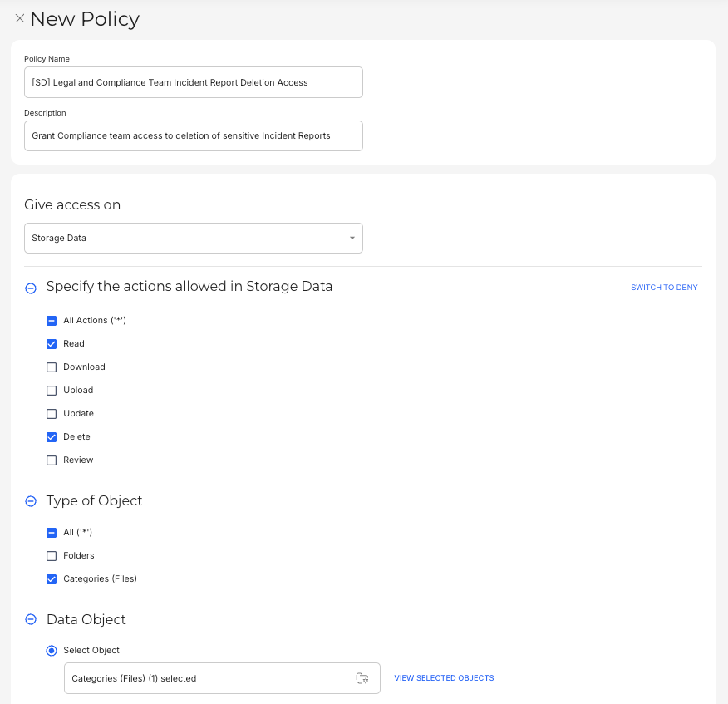Open View Selected Objects link
Screen dimensions: 728x704
(444, 678)
